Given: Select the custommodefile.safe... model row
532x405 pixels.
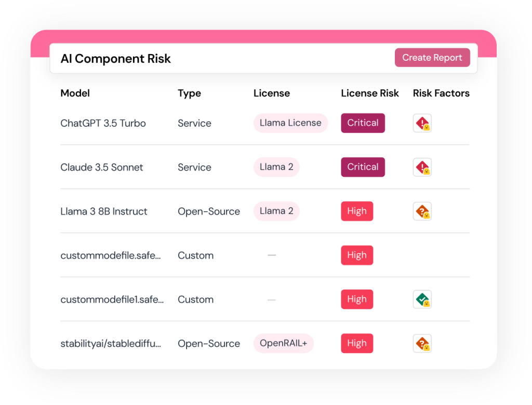Looking at the screenshot, I should tap(111, 256).
